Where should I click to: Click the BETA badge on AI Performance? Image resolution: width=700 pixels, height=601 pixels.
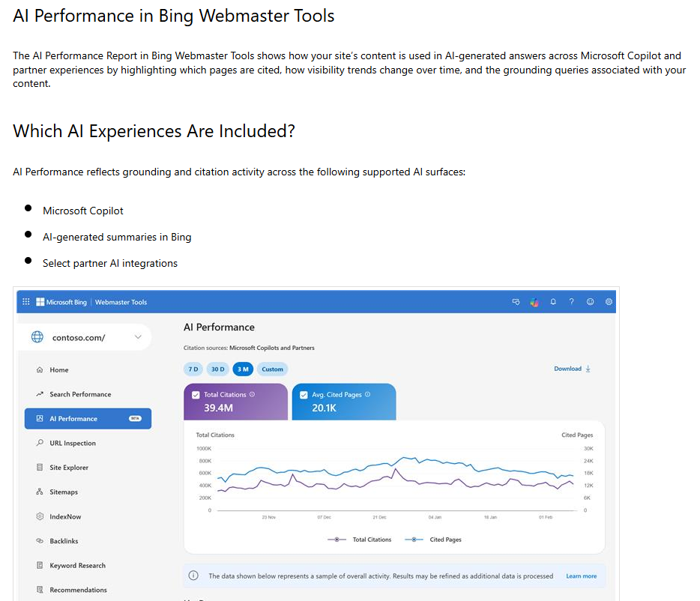(x=135, y=418)
